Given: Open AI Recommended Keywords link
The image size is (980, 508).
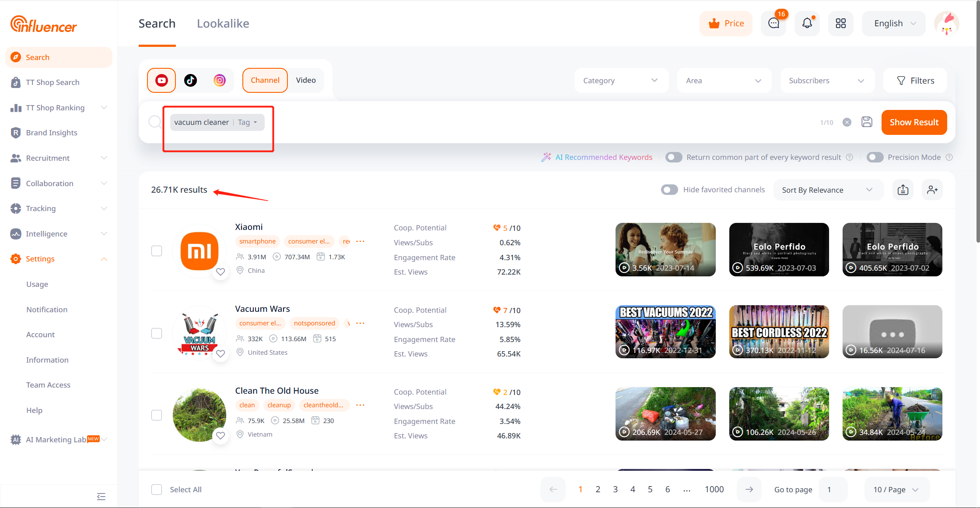Looking at the screenshot, I should coord(603,157).
